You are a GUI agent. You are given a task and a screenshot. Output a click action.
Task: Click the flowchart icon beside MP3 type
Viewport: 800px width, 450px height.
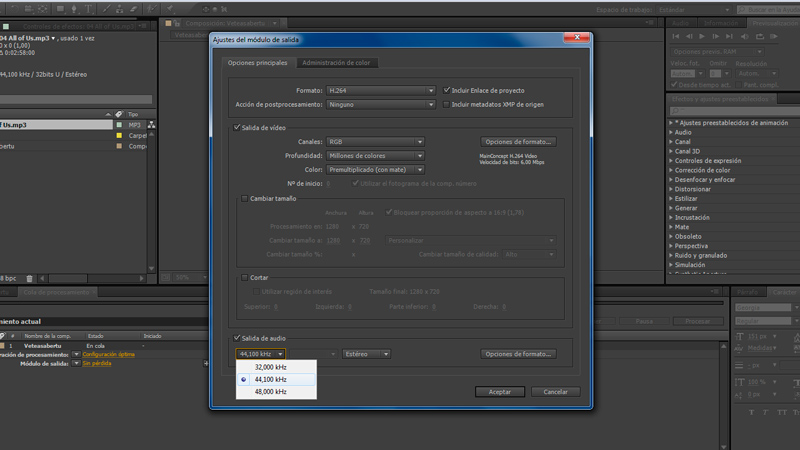[x=152, y=124]
